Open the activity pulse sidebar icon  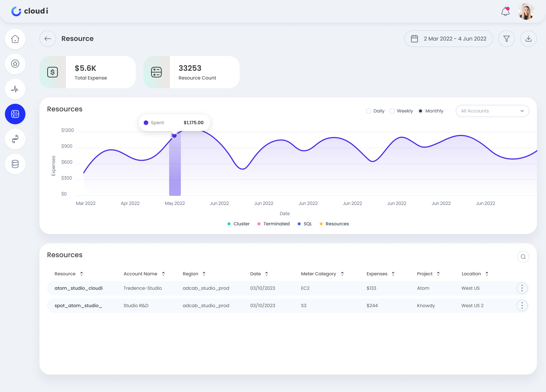15,89
